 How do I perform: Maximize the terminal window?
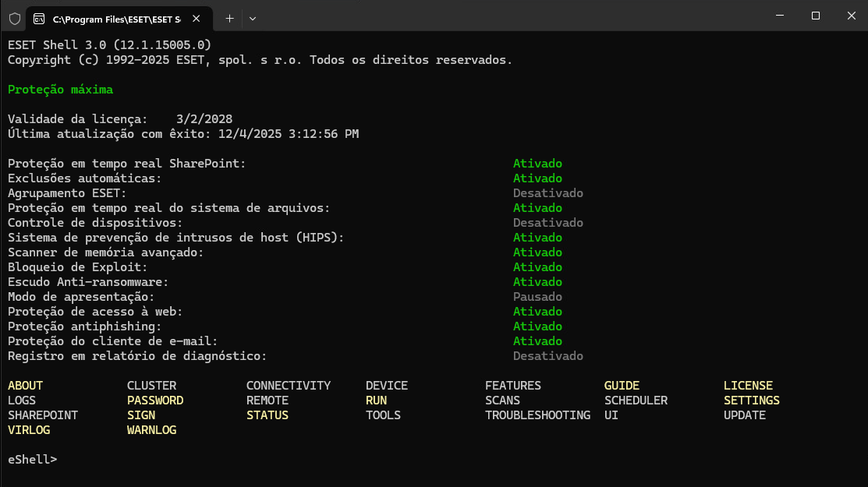point(815,16)
